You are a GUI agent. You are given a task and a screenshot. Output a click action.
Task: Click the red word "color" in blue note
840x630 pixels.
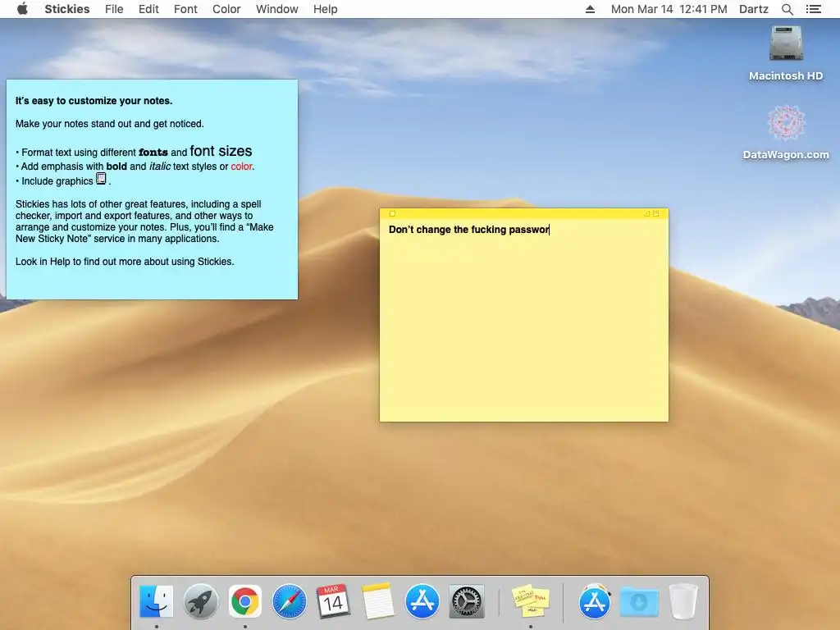[x=241, y=166]
